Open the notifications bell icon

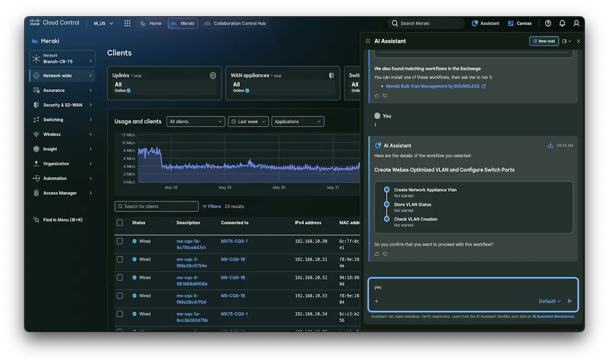562,23
